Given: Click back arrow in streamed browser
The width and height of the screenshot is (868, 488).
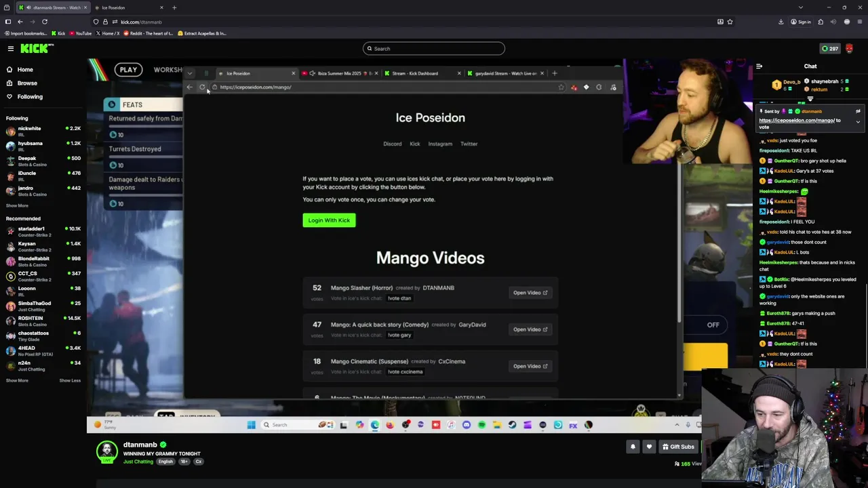Looking at the screenshot, I should coord(189,87).
